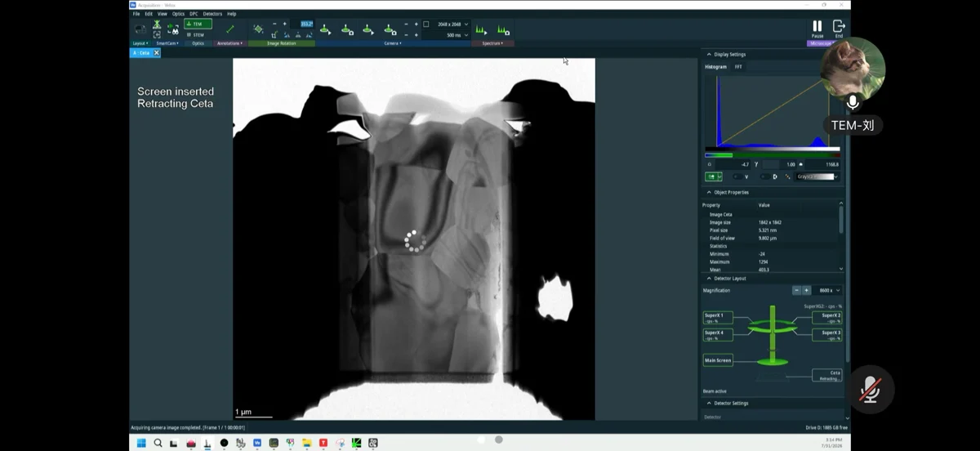Open the Optics menu

click(x=178, y=14)
